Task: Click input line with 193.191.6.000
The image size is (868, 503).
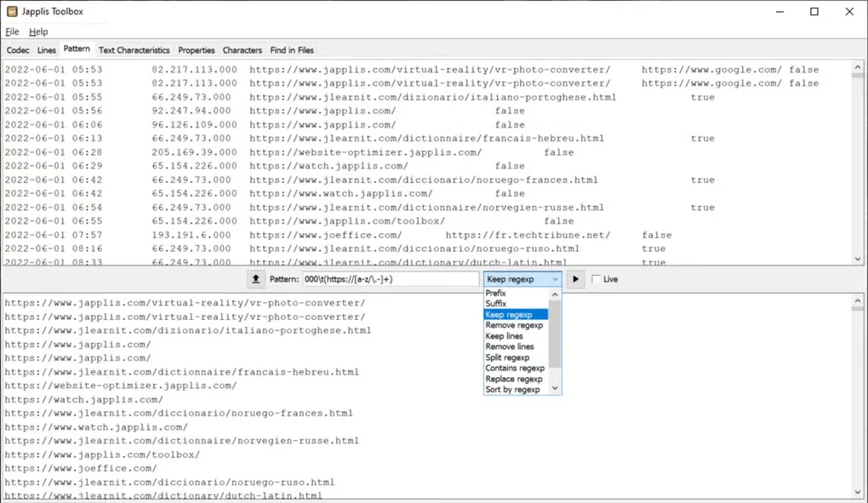Action: click(x=338, y=235)
